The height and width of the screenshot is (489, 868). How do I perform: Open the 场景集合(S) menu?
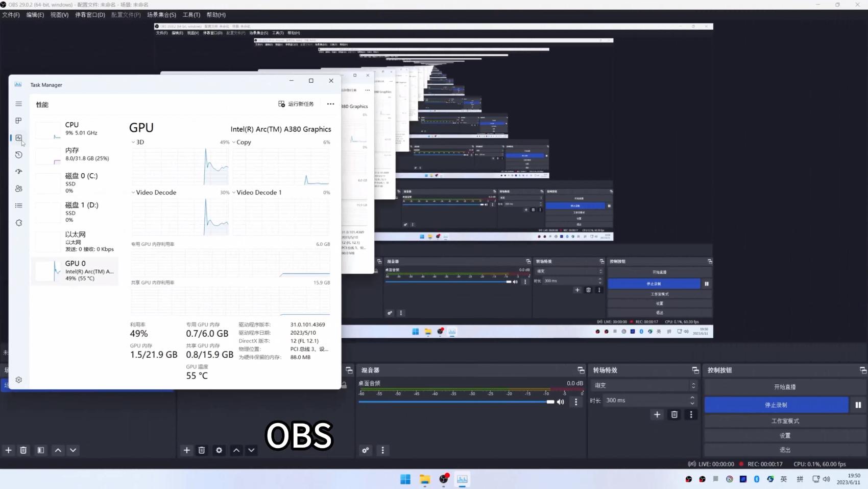click(161, 15)
